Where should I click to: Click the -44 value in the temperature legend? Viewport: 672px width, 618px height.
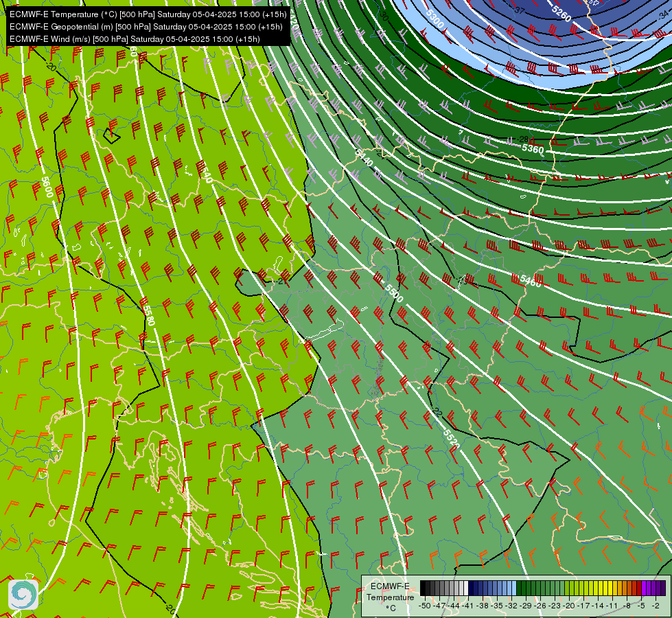pos(454,606)
